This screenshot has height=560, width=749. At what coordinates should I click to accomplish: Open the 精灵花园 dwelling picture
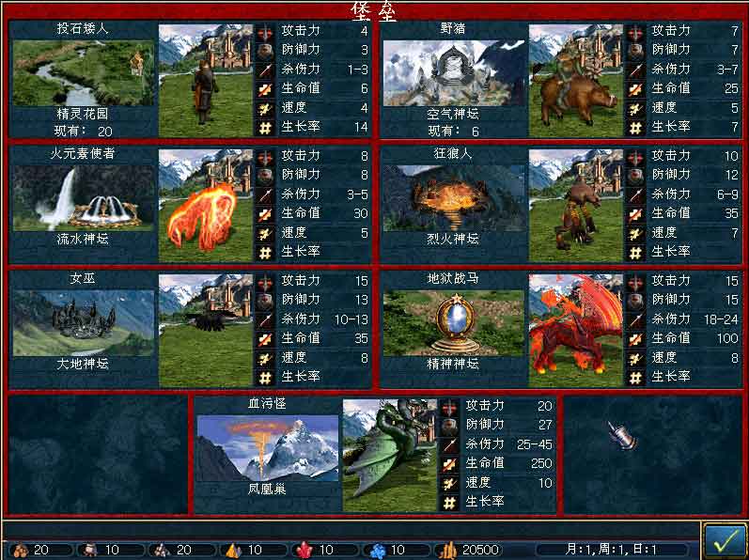(x=83, y=73)
